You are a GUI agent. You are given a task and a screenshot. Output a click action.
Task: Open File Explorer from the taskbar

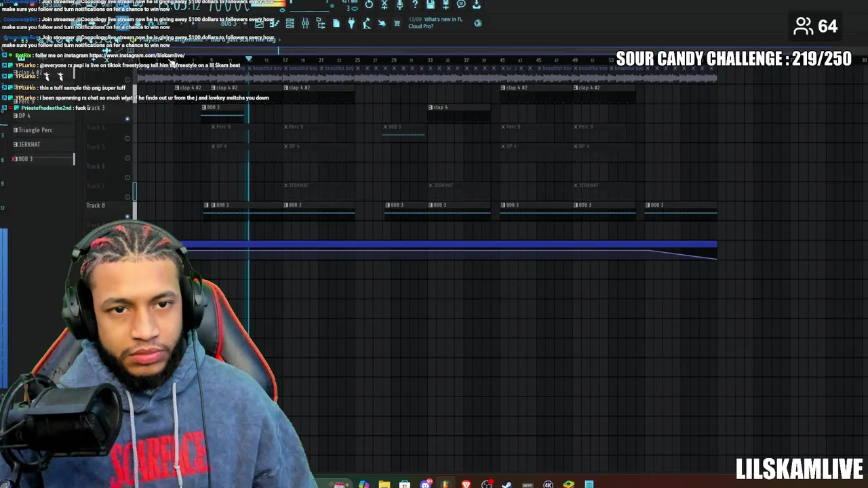pyautogui.click(x=384, y=484)
